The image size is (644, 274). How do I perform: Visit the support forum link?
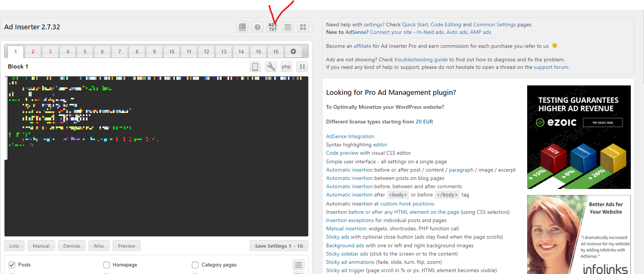tap(551, 67)
